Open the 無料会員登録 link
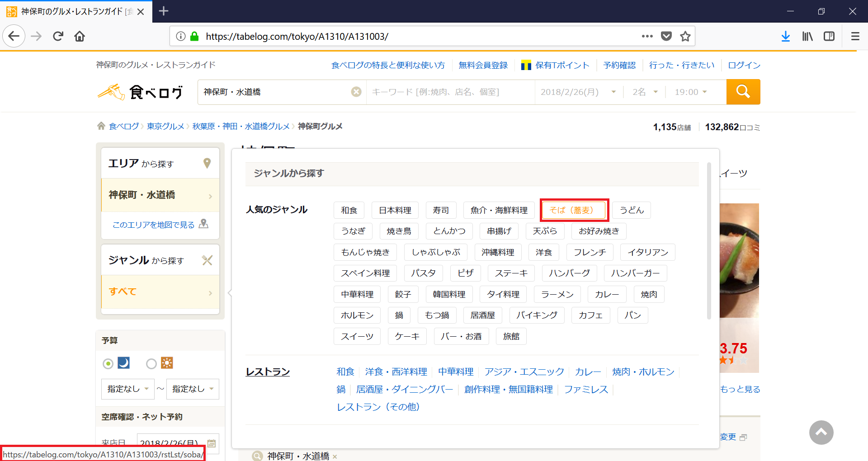 (483, 65)
